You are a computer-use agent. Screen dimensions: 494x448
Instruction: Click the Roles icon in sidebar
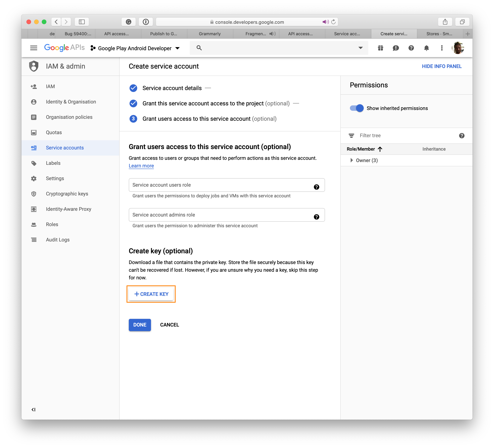click(34, 224)
